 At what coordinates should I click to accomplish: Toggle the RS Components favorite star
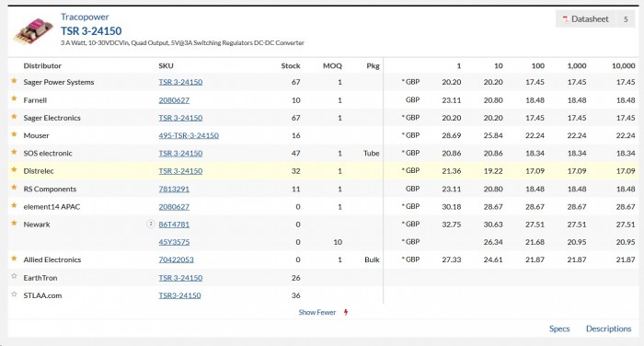(x=14, y=188)
